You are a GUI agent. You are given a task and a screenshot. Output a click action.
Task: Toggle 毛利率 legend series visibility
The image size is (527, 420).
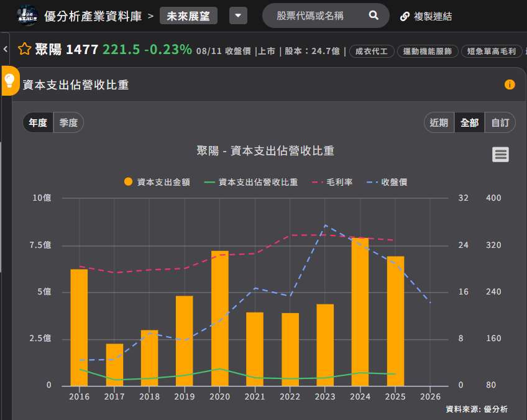click(x=332, y=182)
